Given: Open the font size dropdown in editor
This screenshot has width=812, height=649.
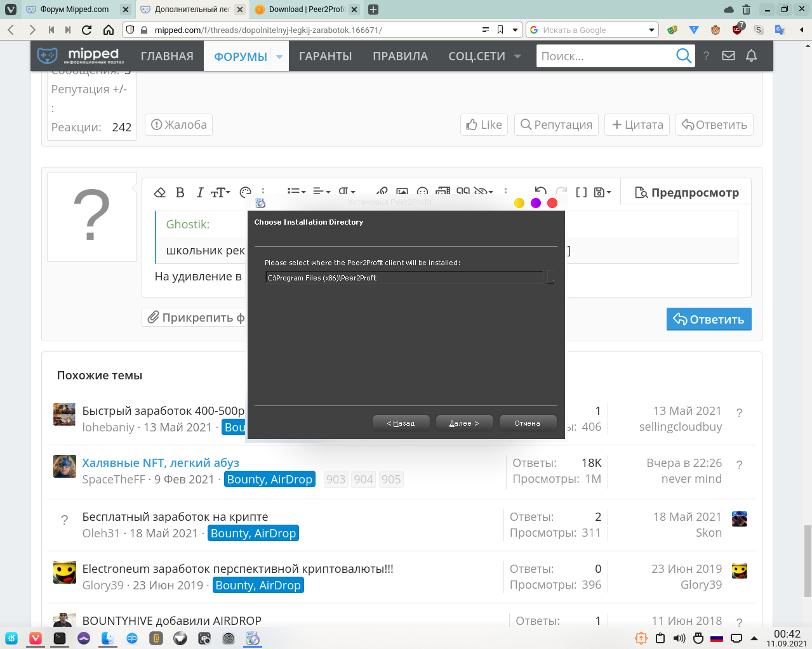Looking at the screenshot, I should pos(220,192).
